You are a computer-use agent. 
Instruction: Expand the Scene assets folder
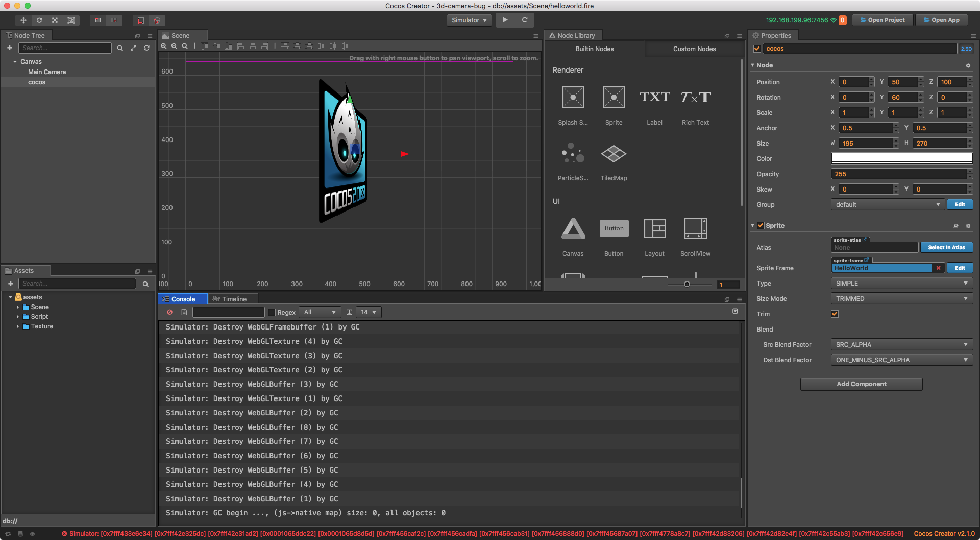(18, 307)
